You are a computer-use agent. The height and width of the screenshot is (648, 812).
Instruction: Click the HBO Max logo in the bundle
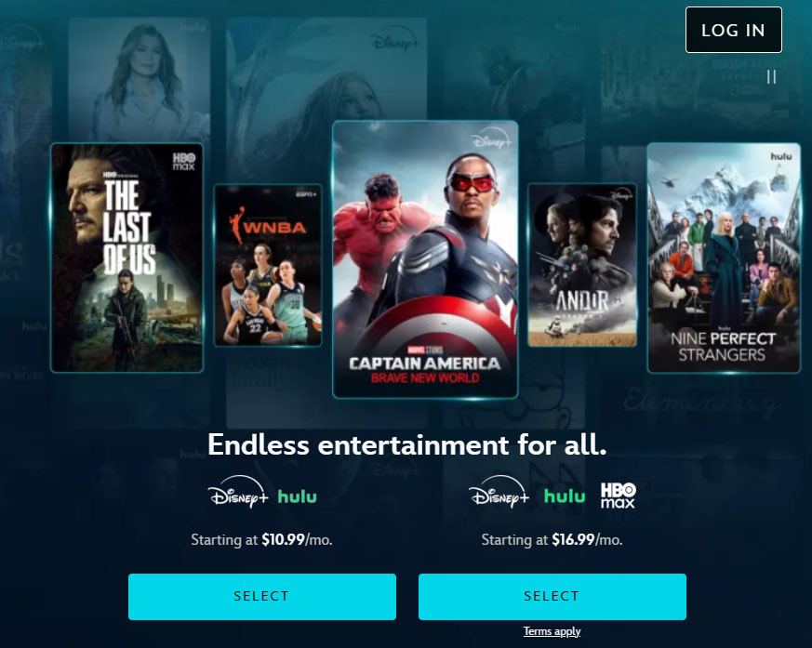point(618,496)
